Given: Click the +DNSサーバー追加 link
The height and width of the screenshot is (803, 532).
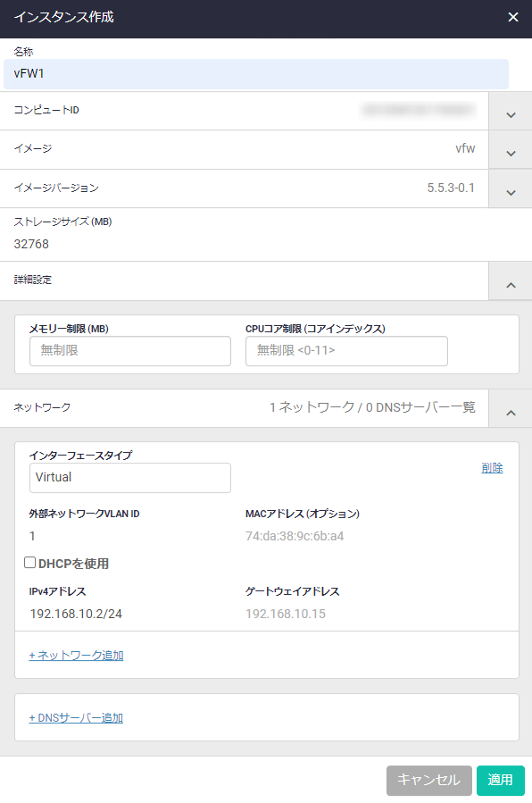Looking at the screenshot, I should click(x=76, y=718).
